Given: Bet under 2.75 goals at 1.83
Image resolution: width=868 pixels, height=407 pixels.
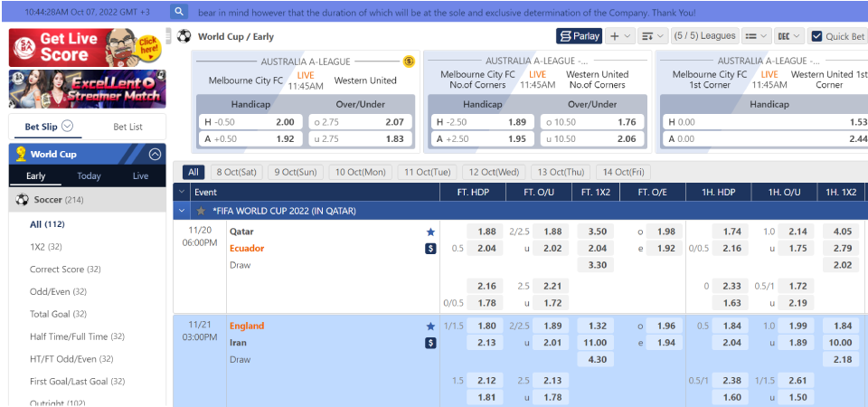Looking at the screenshot, I should [x=361, y=139].
